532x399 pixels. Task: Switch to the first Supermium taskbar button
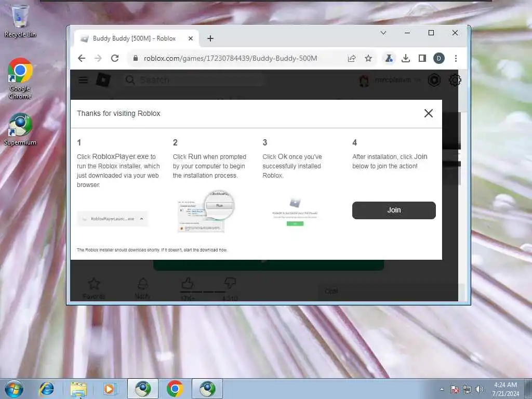click(143, 389)
